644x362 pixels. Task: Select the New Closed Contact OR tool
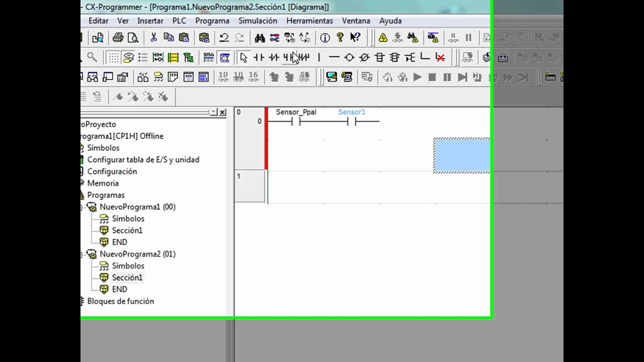[304, 58]
